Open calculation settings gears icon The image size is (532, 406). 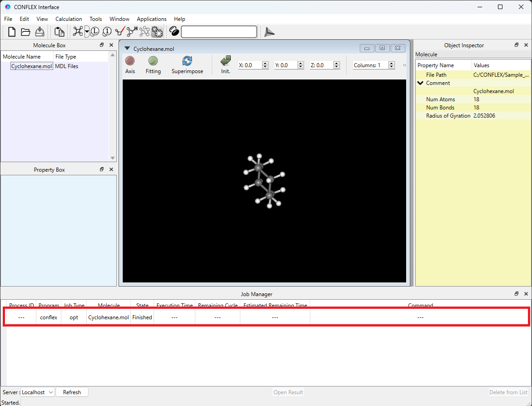pos(157,32)
